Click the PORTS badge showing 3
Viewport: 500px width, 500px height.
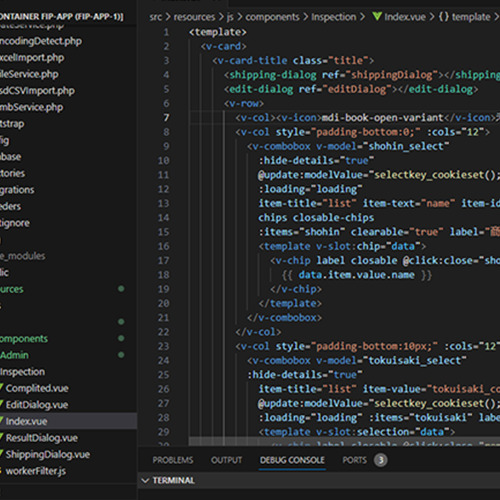click(381, 460)
